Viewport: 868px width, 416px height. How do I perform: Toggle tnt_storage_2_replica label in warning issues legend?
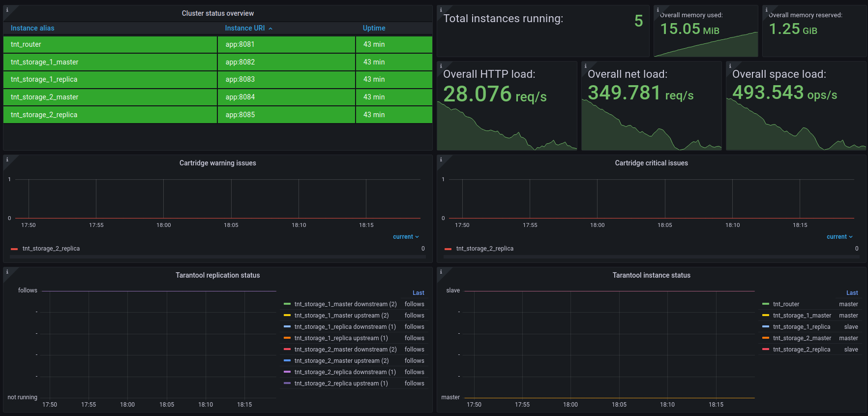click(51, 249)
